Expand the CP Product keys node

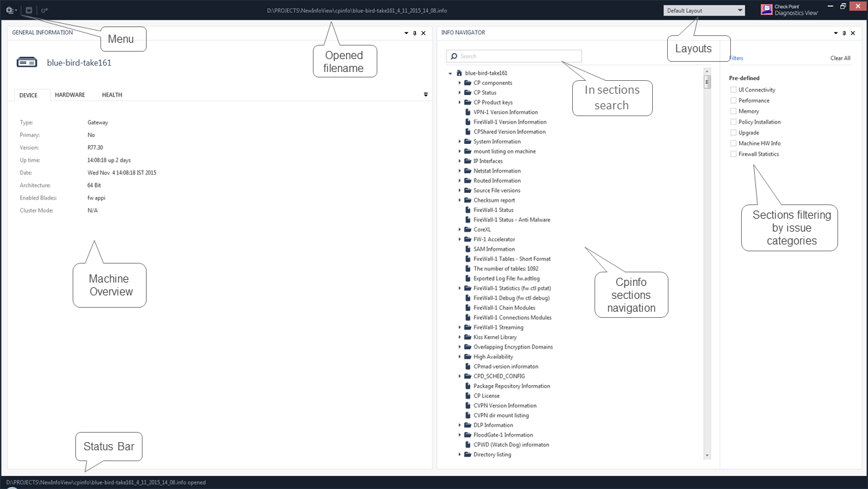[x=459, y=103]
